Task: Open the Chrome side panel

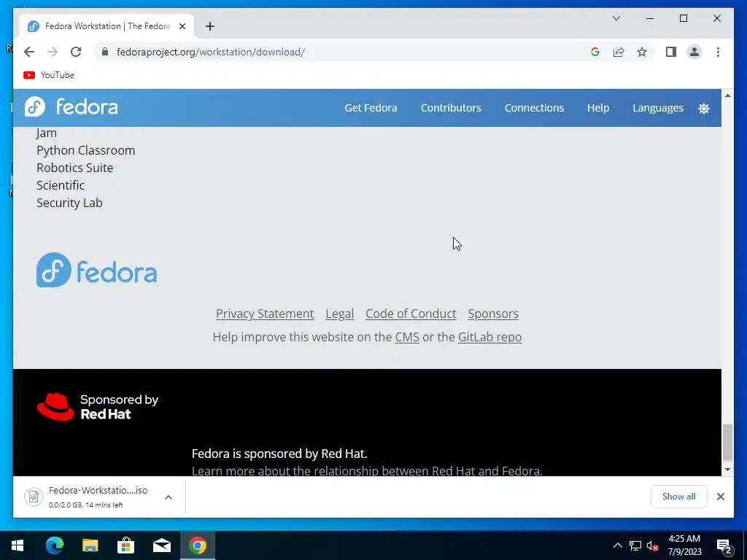Action: point(671,52)
